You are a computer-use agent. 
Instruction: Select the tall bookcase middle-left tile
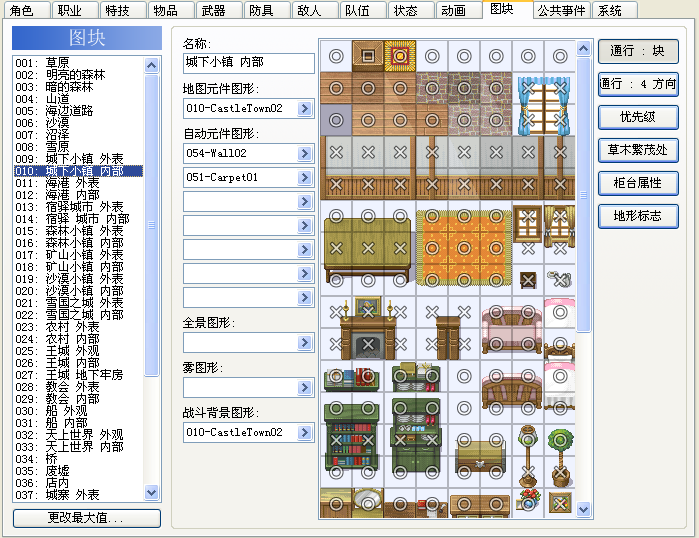point(336,440)
